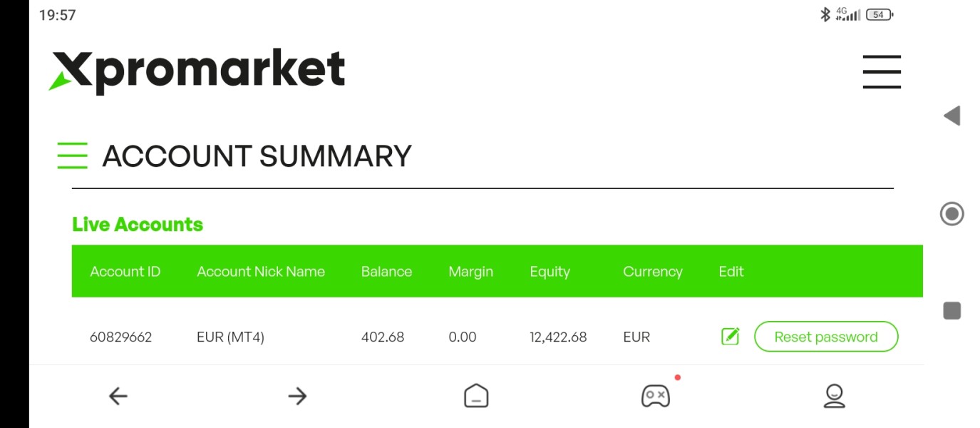Screen dimensions: 980x428
Task: Click the Account ID column header
Action: pos(125,272)
